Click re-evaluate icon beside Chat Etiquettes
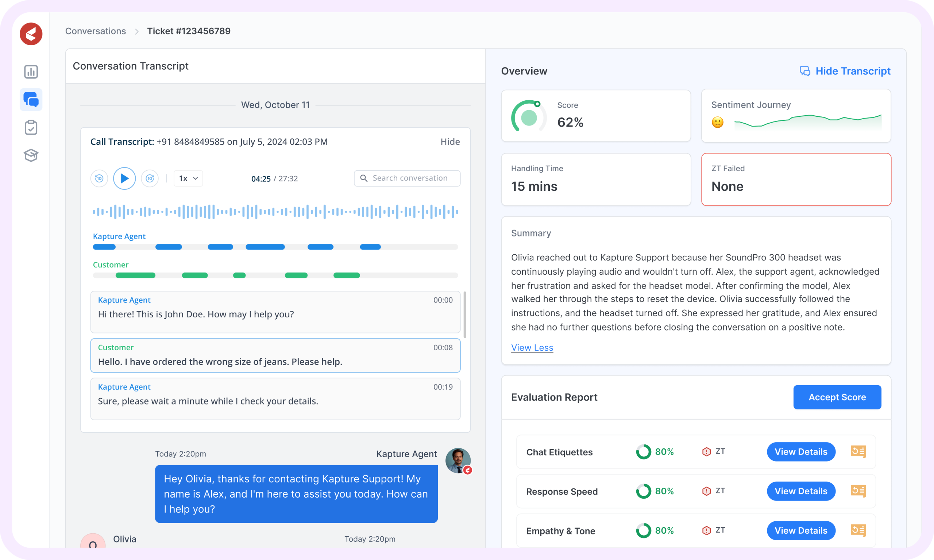 (x=858, y=452)
